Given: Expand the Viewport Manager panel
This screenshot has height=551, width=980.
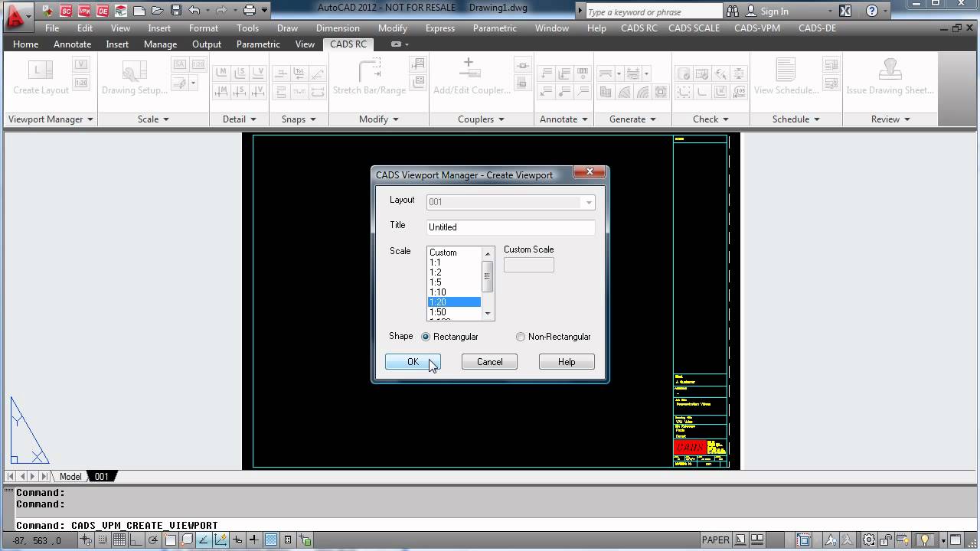Looking at the screenshot, I should pyautogui.click(x=51, y=119).
